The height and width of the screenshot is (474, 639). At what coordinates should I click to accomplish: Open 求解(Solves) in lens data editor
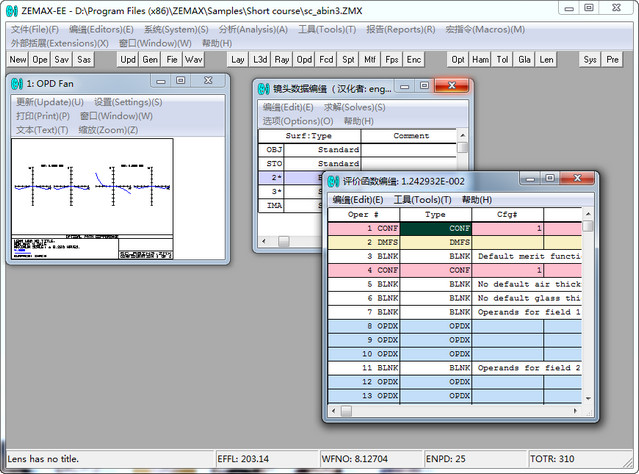(354, 107)
